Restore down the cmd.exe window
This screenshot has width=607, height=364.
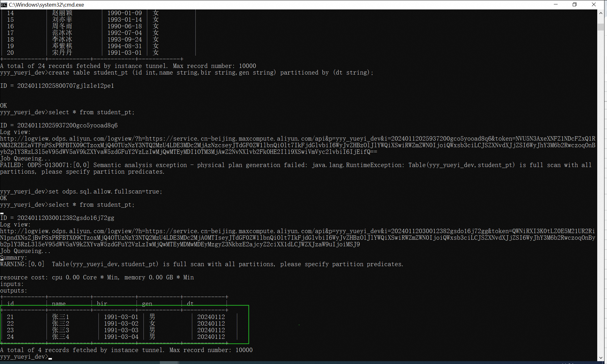575,5
